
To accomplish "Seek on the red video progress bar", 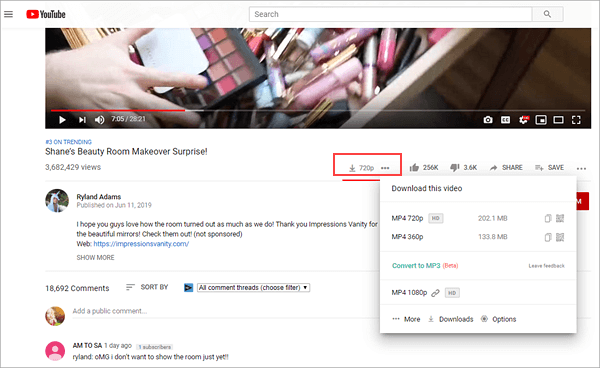I will point(118,111).
